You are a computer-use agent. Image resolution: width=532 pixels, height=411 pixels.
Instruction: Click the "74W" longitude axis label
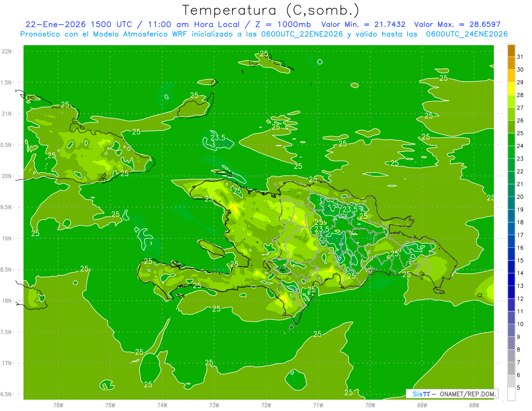coord(162,405)
